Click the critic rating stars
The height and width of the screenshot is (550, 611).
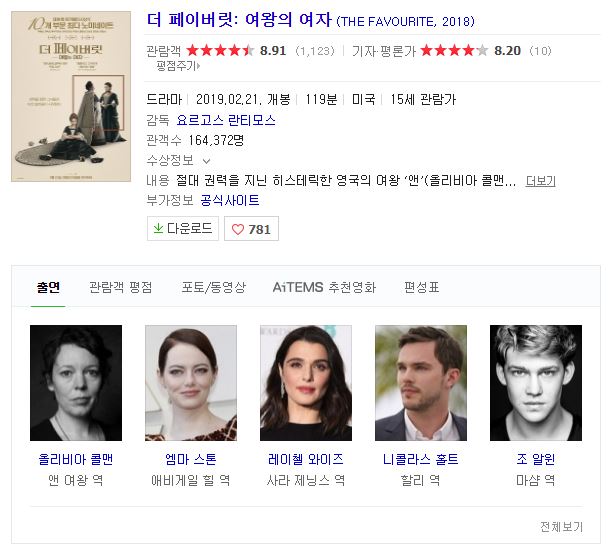[x=454, y=50]
